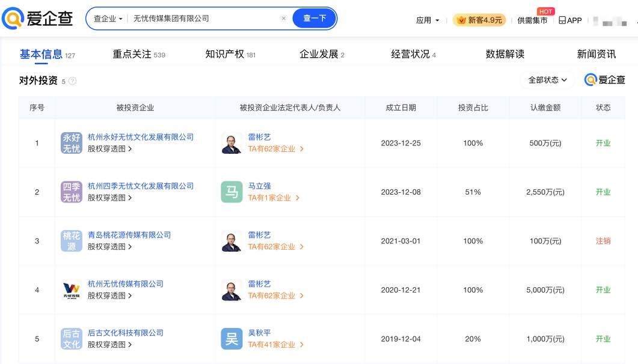Open TA有1家企业 link
The width and height of the screenshot is (638, 364).
pyautogui.click(x=274, y=198)
